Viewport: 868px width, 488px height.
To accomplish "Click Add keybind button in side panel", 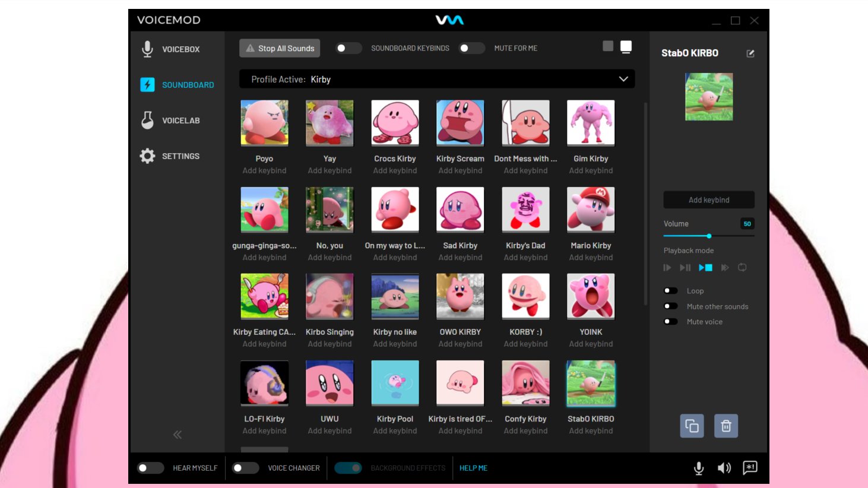I will [x=709, y=200].
